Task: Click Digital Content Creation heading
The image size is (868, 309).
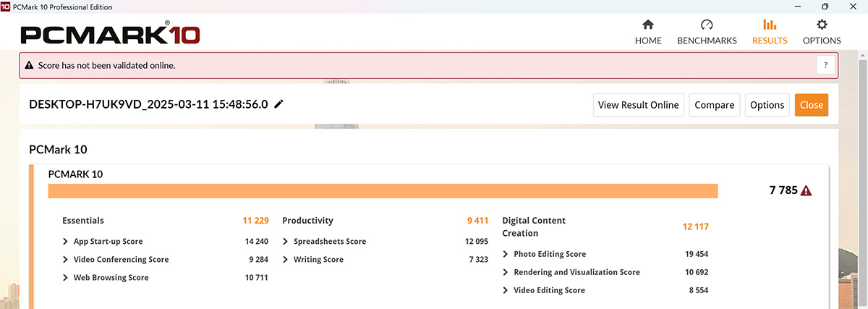Action: click(x=534, y=227)
